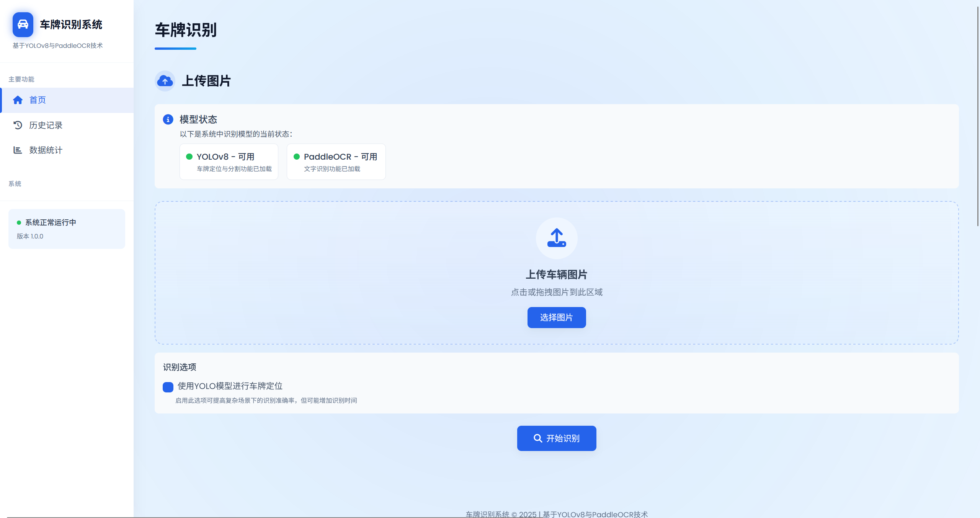Viewport: 980px width, 518px height.
Task: Click the YOLOv8 green status dot
Action: click(x=189, y=157)
